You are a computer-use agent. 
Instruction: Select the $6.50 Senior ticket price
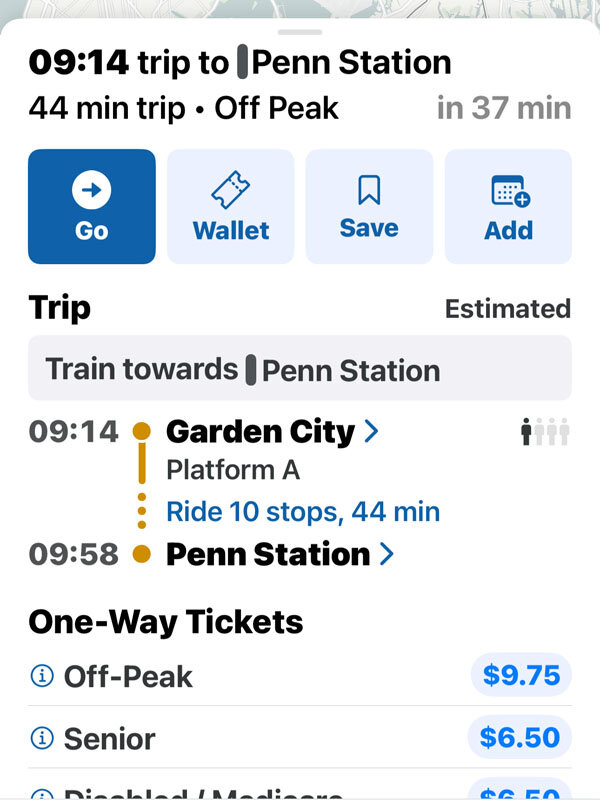[x=519, y=737]
